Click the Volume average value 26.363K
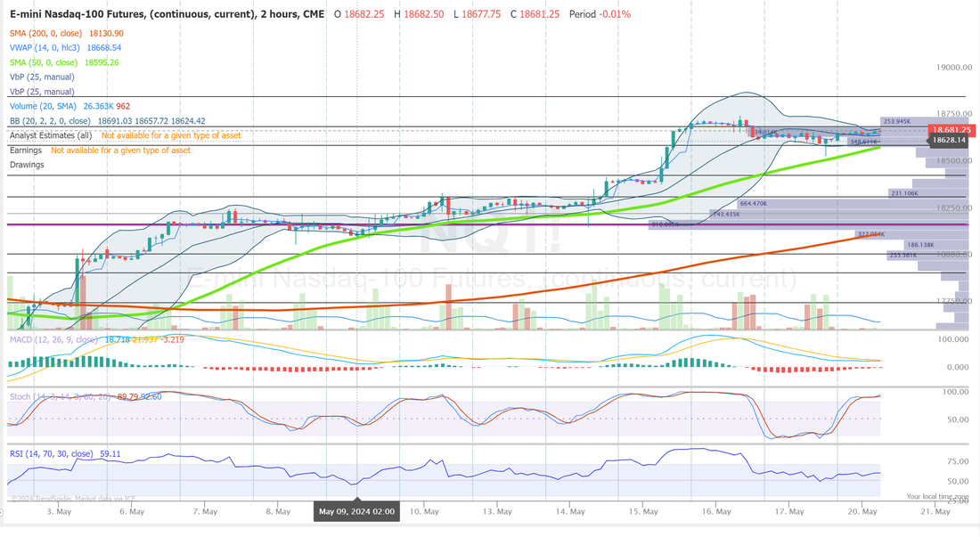 pyautogui.click(x=98, y=106)
